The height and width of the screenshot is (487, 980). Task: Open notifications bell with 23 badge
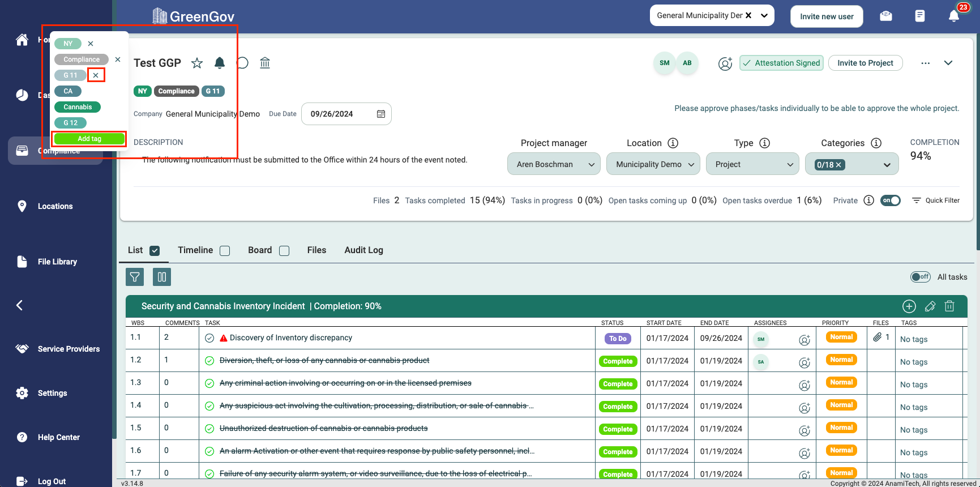(954, 16)
